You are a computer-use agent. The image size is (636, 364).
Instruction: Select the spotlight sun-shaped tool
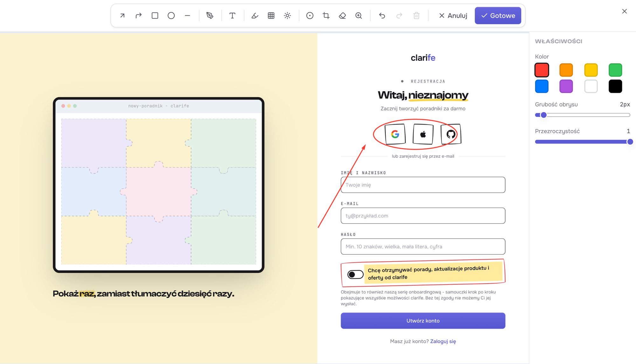click(x=287, y=16)
